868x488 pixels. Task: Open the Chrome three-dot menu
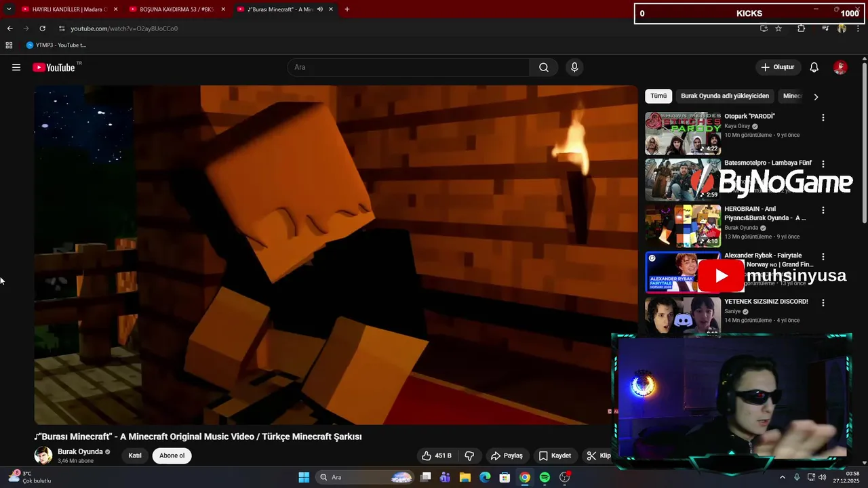pos(858,28)
